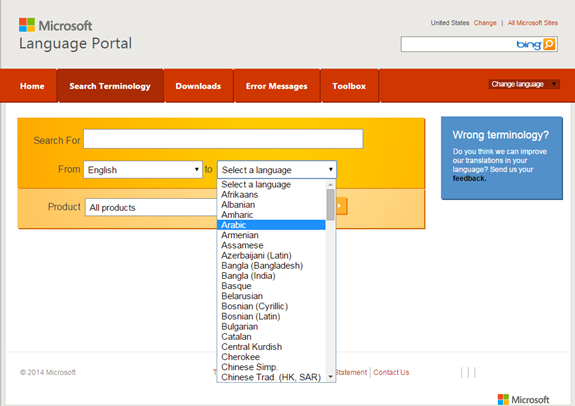Image resolution: width=575 pixels, height=406 pixels.
Task: Pick Bulgarian from the list
Action: tap(271, 326)
